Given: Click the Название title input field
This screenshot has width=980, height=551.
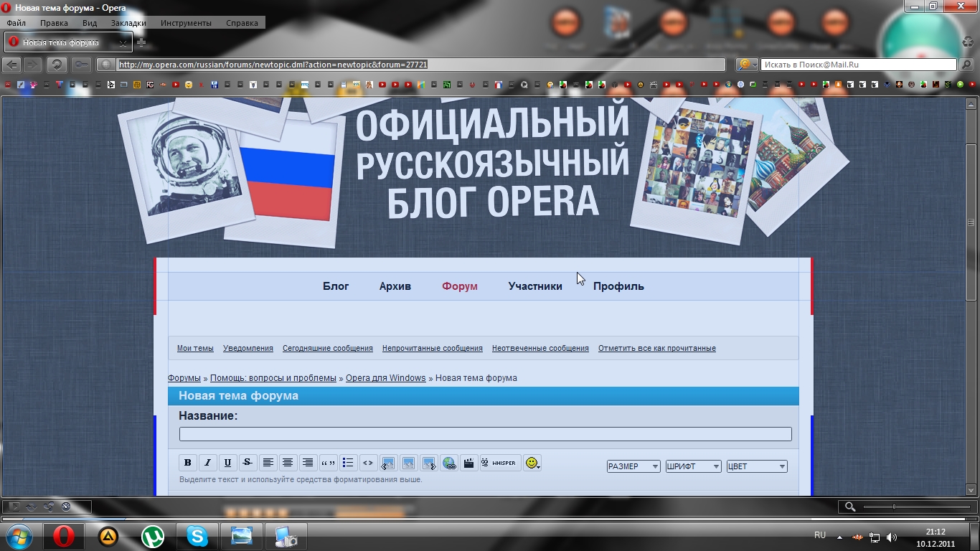Looking at the screenshot, I should pos(486,434).
